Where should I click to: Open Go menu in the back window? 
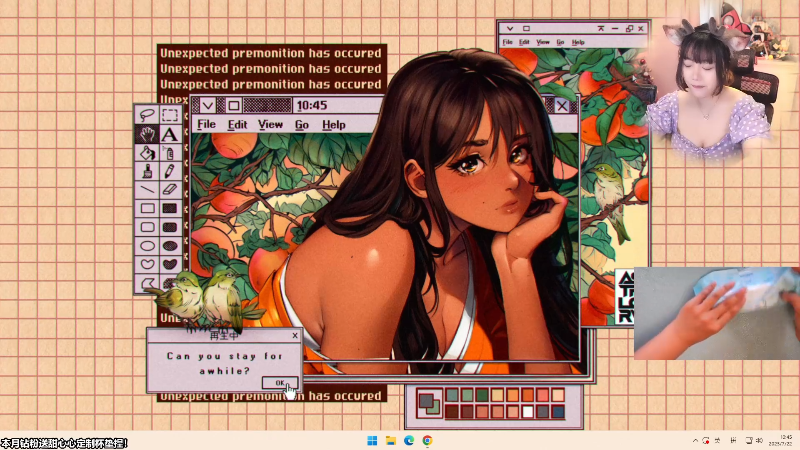pyautogui.click(x=560, y=42)
